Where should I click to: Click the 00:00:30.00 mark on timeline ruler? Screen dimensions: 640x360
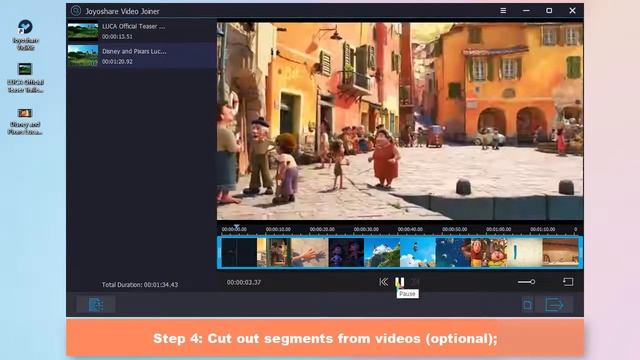[366, 229]
